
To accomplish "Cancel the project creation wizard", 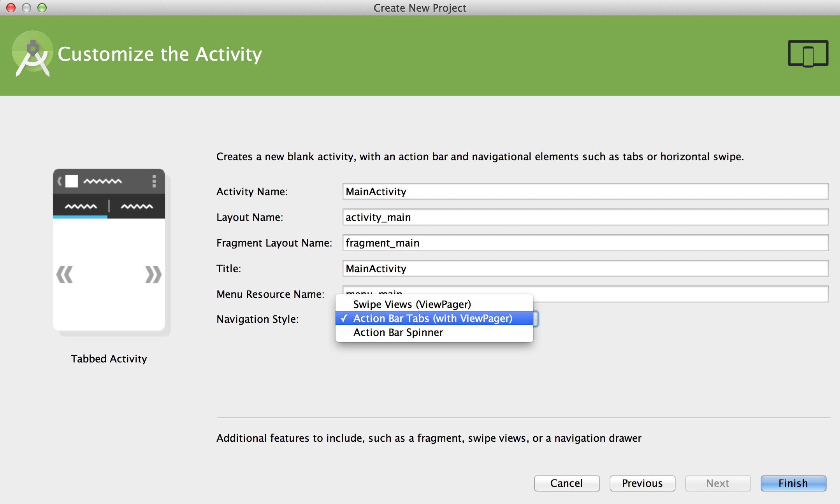I will (x=566, y=483).
